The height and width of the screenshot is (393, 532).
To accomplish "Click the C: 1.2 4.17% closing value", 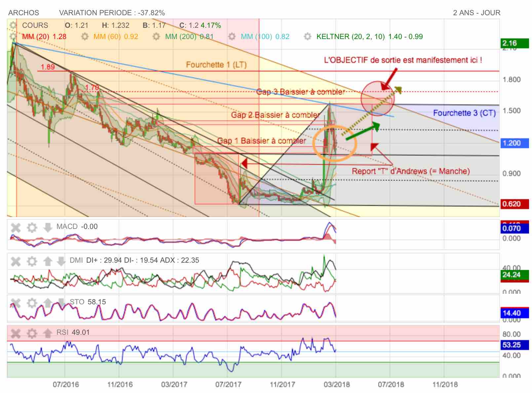I will (200, 25).
